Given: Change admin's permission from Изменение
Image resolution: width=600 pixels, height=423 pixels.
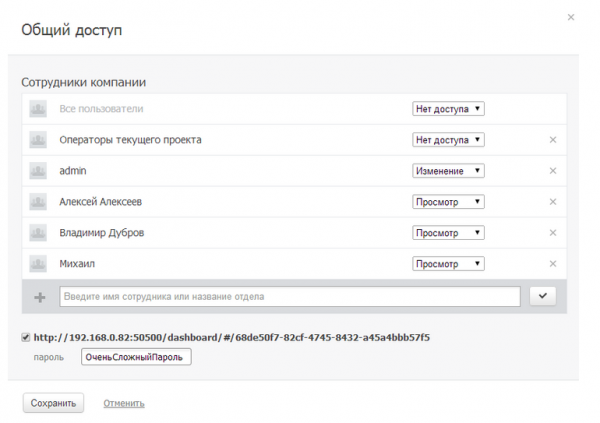Looking at the screenshot, I should pyautogui.click(x=448, y=171).
